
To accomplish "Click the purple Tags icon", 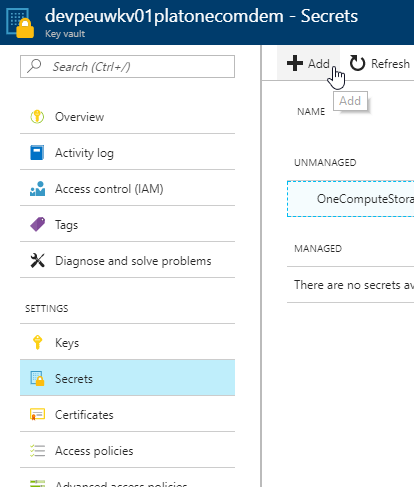I will 37,224.
